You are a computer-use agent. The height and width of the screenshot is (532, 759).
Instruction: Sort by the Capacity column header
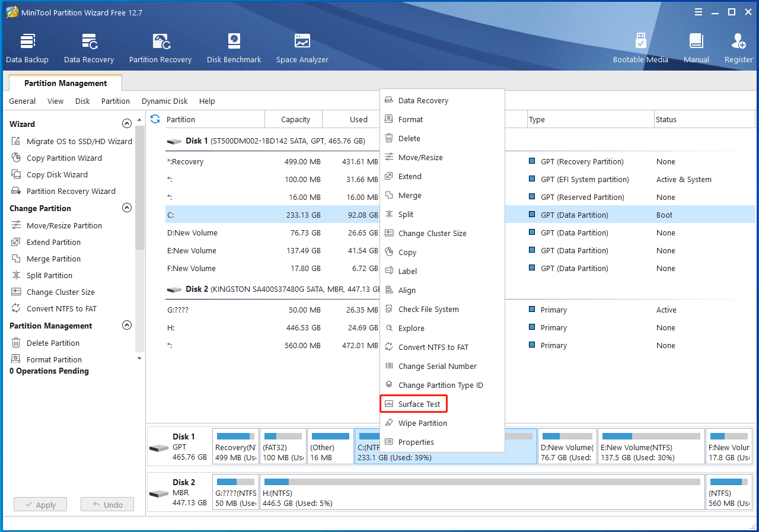point(295,119)
